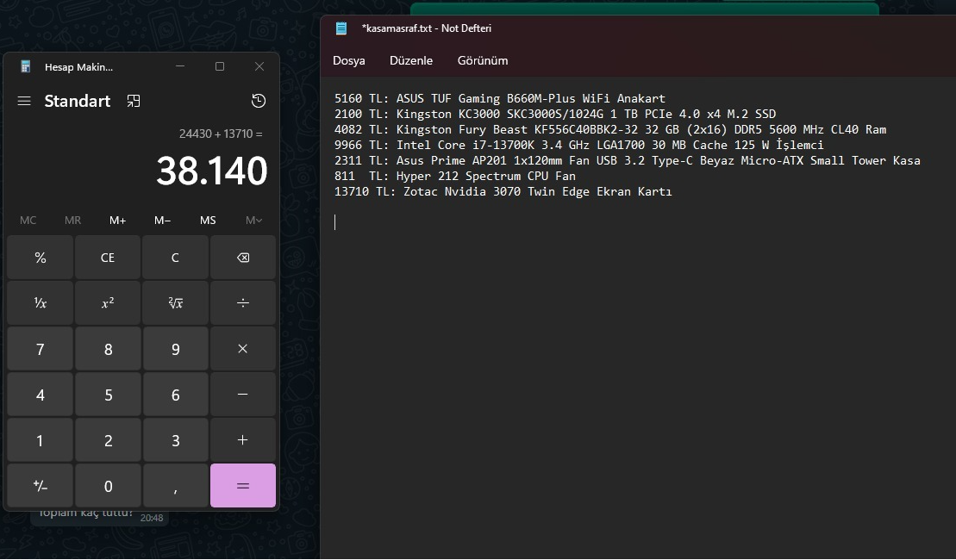
Task: Click the digit 3 key
Action: pos(175,440)
